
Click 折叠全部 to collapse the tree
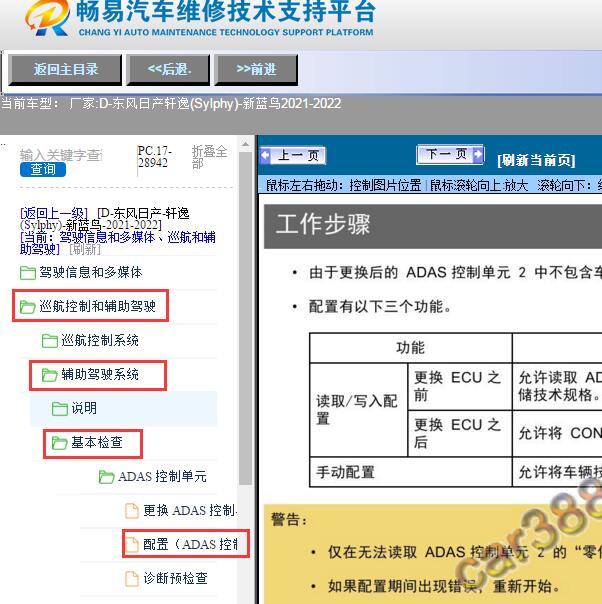(x=210, y=157)
